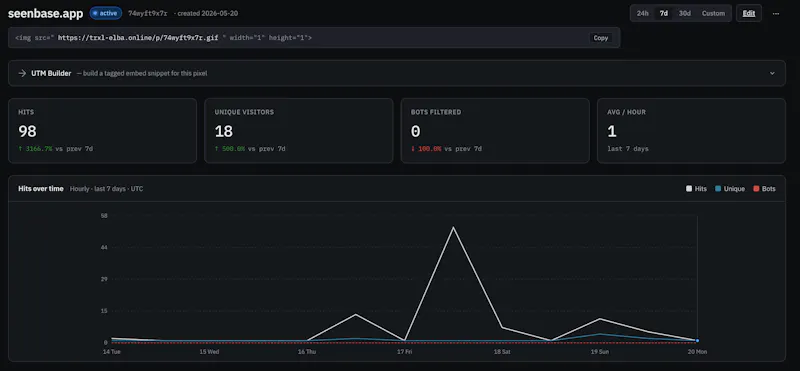Click the blue Unique legend swatch

718,189
